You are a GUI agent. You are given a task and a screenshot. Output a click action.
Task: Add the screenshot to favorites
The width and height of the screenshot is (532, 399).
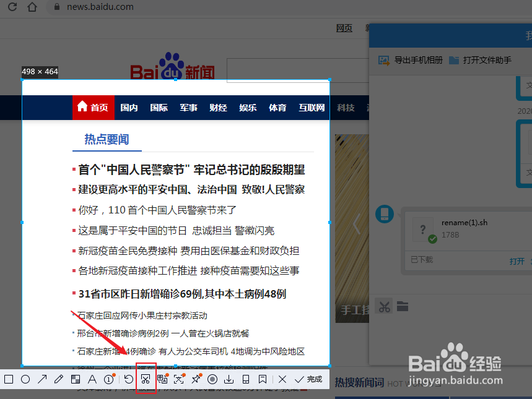263,379
